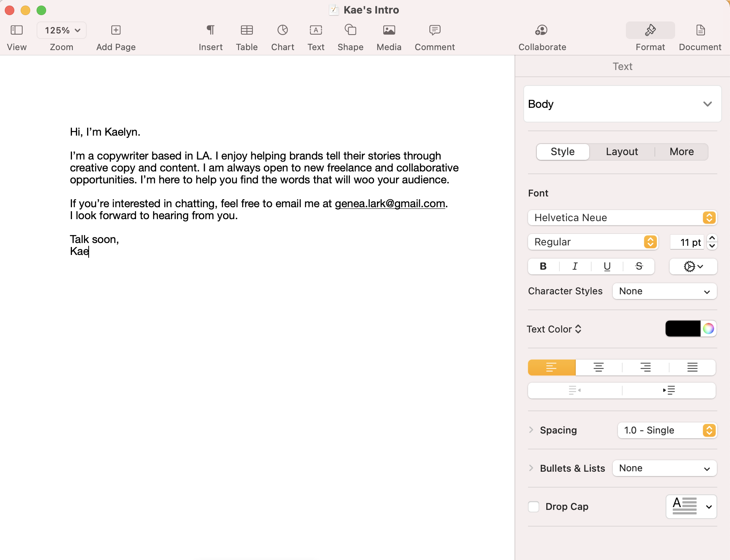The height and width of the screenshot is (560, 730).
Task: Click the "Font" section label
Action: click(538, 193)
